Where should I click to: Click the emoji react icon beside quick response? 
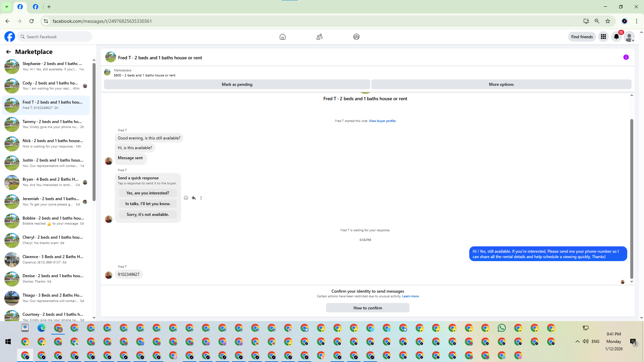click(186, 198)
